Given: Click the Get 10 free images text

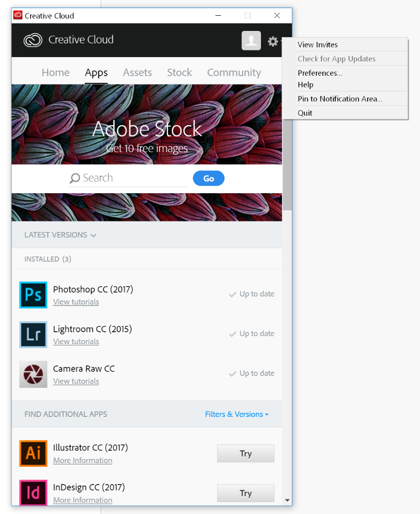Looking at the screenshot, I should [147, 148].
